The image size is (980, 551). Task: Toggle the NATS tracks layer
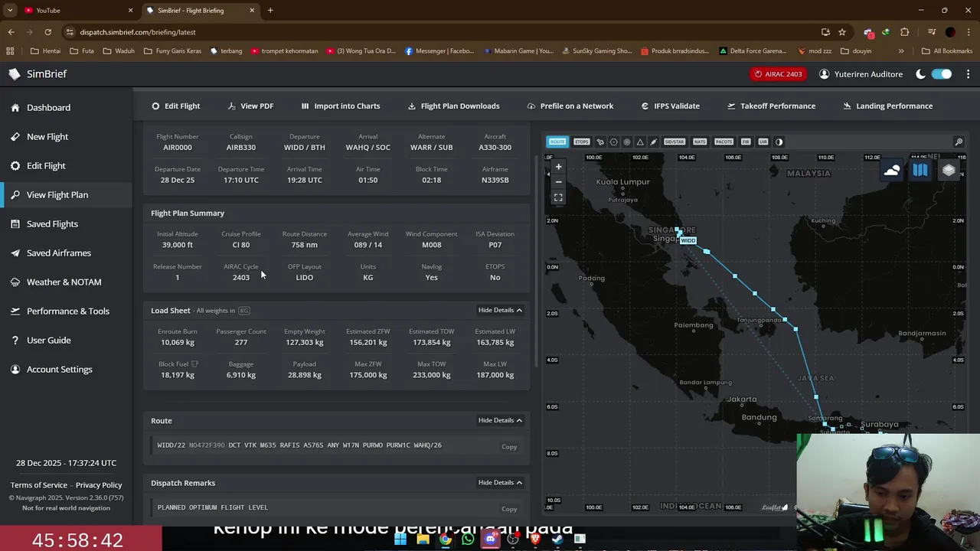(700, 142)
